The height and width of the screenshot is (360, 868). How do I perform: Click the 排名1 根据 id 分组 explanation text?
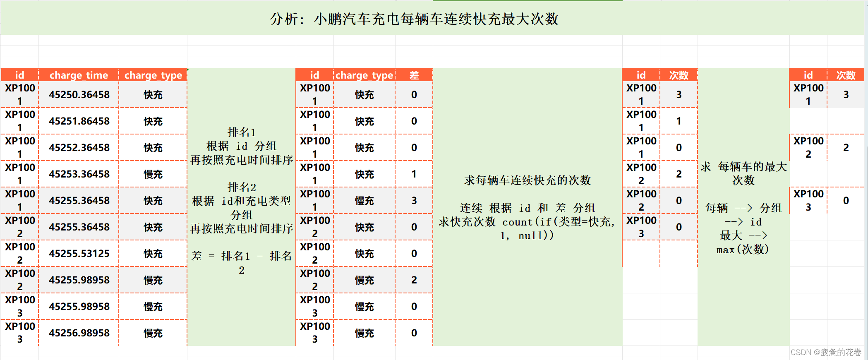[242, 146]
